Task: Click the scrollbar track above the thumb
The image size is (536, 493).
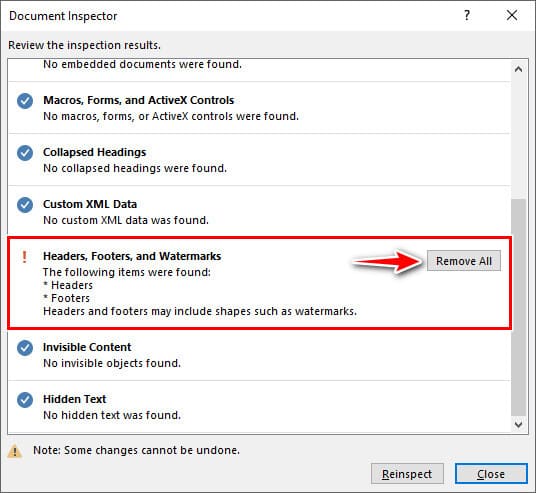Action: (x=519, y=138)
